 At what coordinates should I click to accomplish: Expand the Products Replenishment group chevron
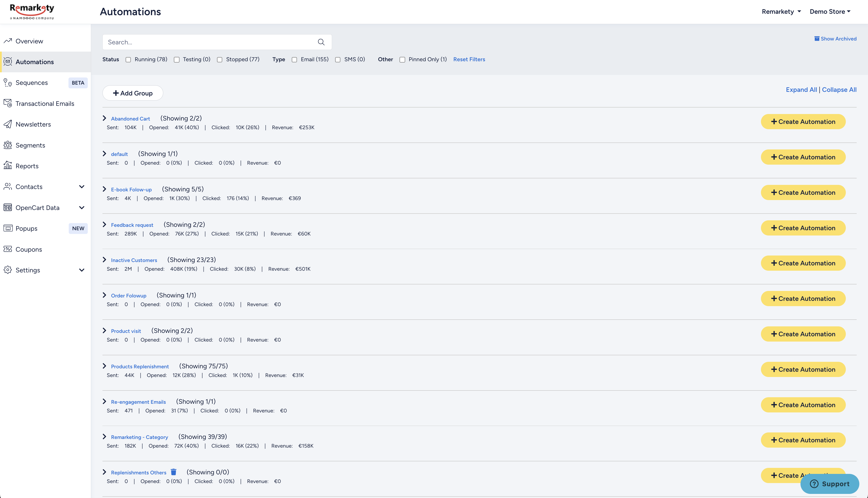point(104,366)
